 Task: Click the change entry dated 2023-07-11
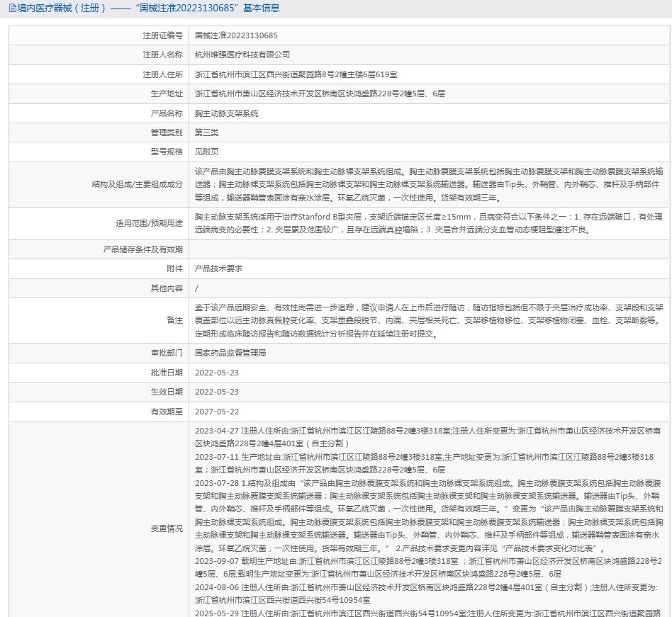[425, 463]
